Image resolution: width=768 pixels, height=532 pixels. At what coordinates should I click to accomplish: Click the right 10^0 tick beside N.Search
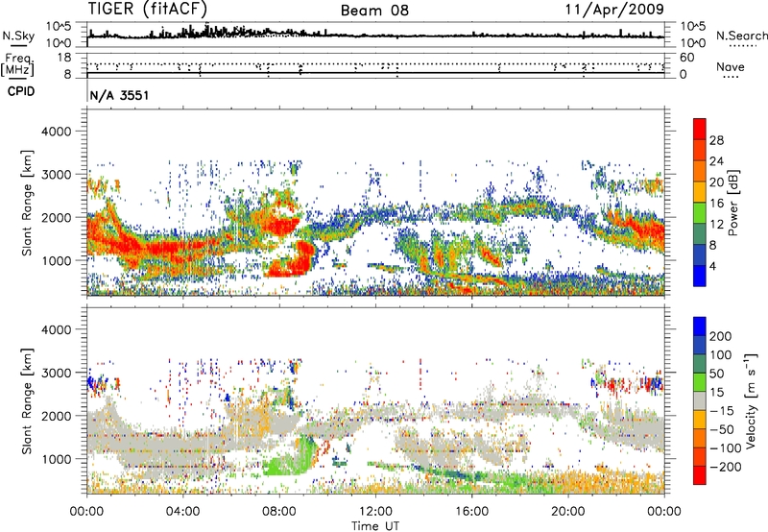[693, 43]
